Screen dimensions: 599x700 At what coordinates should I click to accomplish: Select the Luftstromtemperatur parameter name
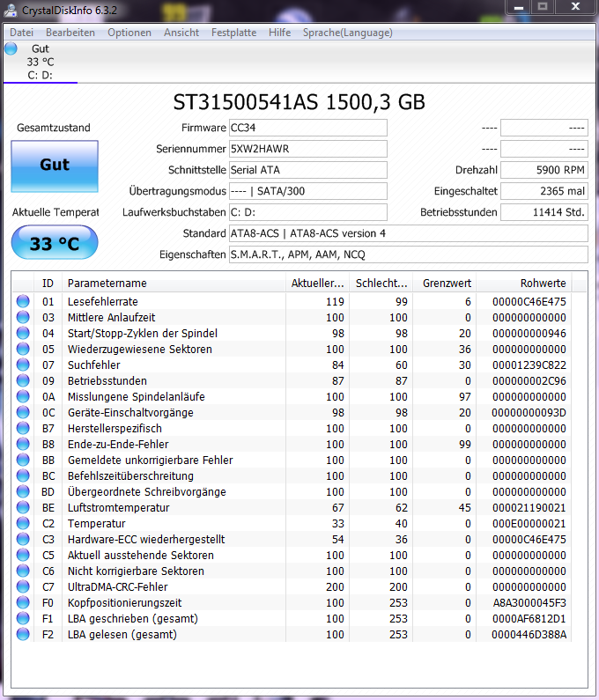click(118, 507)
